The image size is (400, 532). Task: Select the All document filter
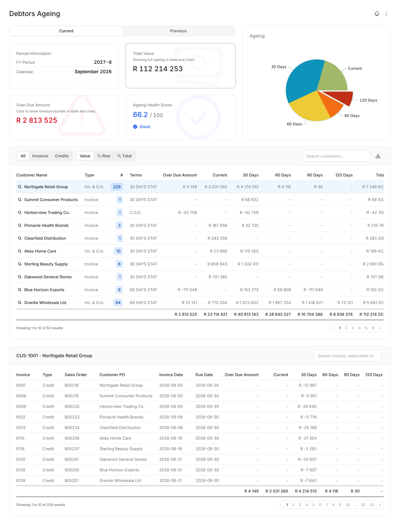coord(23,156)
